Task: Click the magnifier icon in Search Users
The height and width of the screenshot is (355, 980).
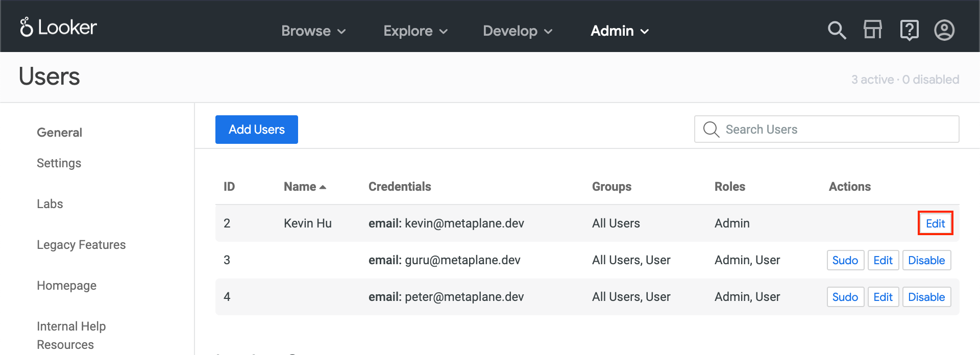Action: point(711,130)
